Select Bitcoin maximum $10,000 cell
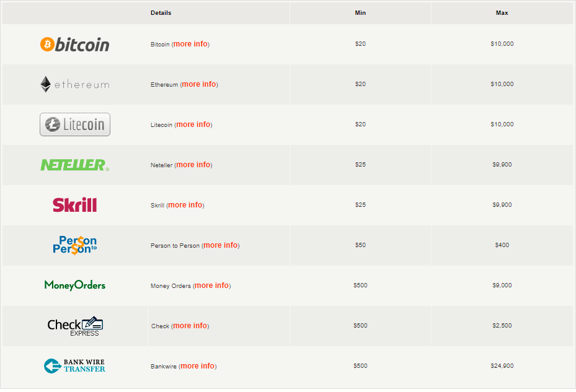This screenshot has width=576, height=392. tap(502, 44)
